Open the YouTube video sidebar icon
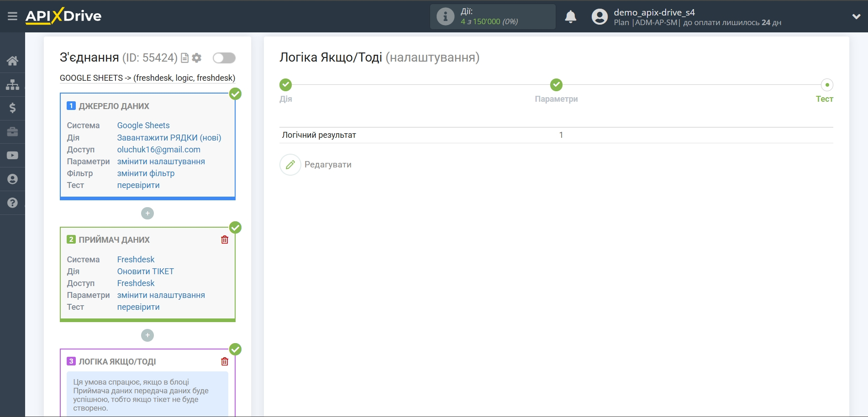 (x=12, y=156)
